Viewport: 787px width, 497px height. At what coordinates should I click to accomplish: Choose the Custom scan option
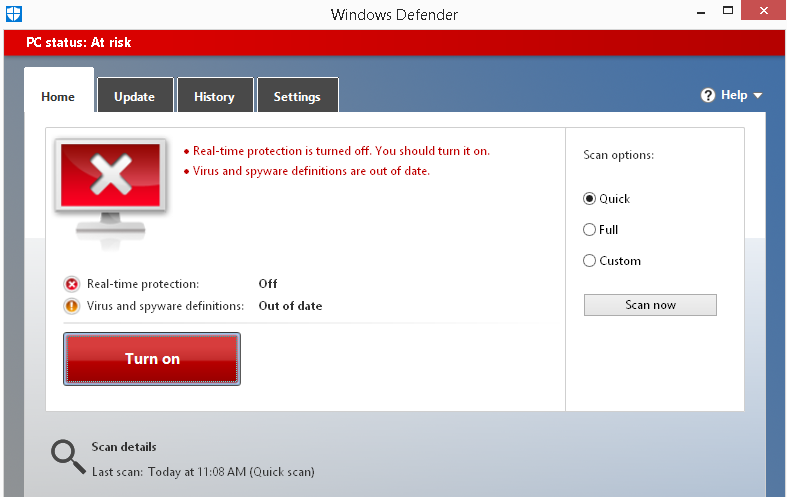590,261
